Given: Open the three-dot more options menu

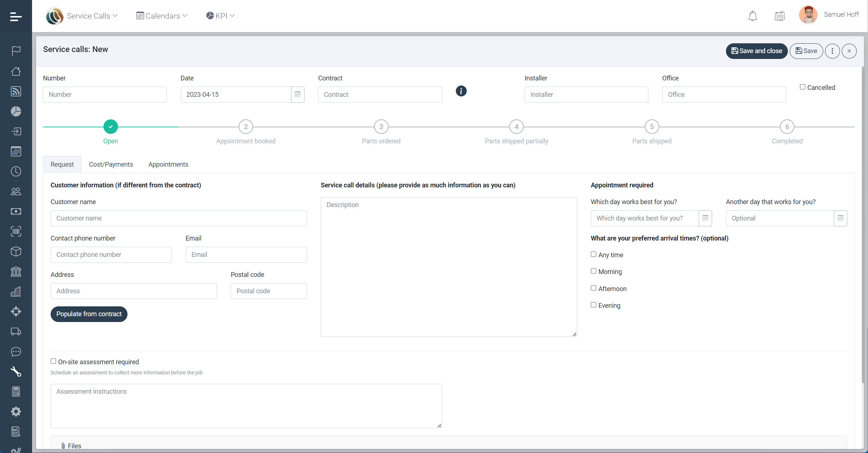Looking at the screenshot, I should pos(832,51).
